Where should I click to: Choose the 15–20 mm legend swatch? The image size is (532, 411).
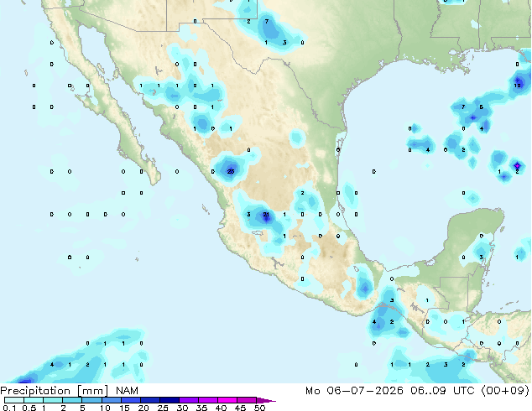coord(131,400)
